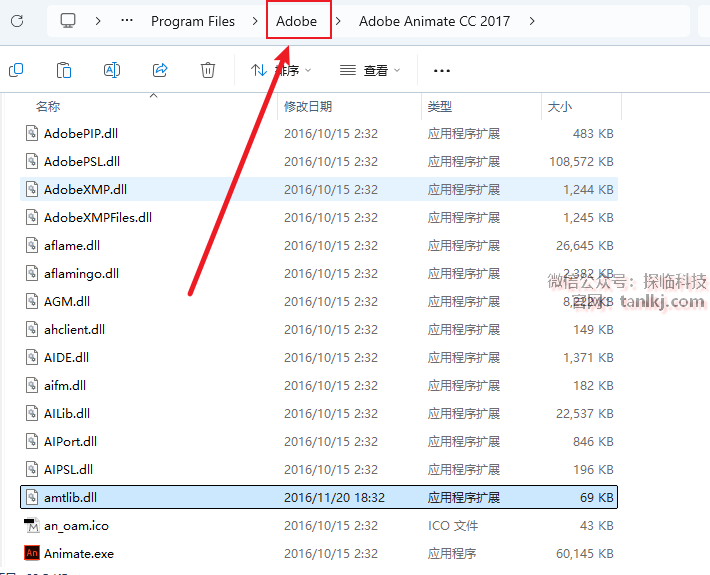This screenshot has width=710, height=575.
Task: Expand hidden path ellipsis in address bar
Action: [x=127, y=20]
